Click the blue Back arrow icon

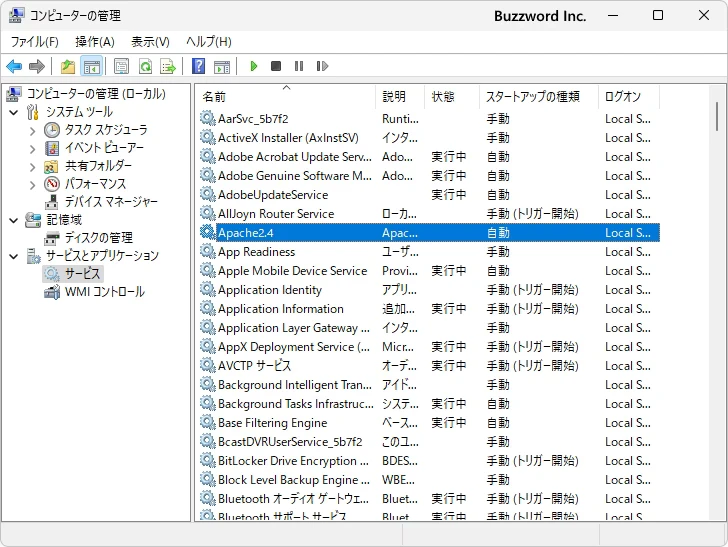[x=14, y=67]
